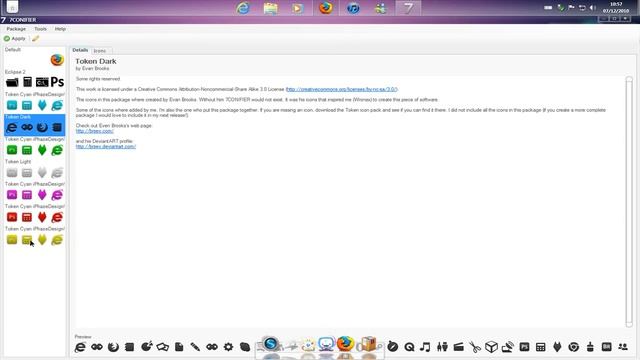Open the Package menu

[16, 29]
